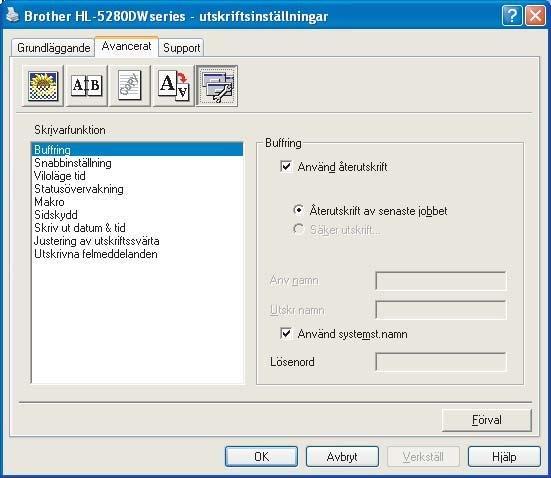Click the Anv namn input field
551x478 pixels.
[441, 280]
